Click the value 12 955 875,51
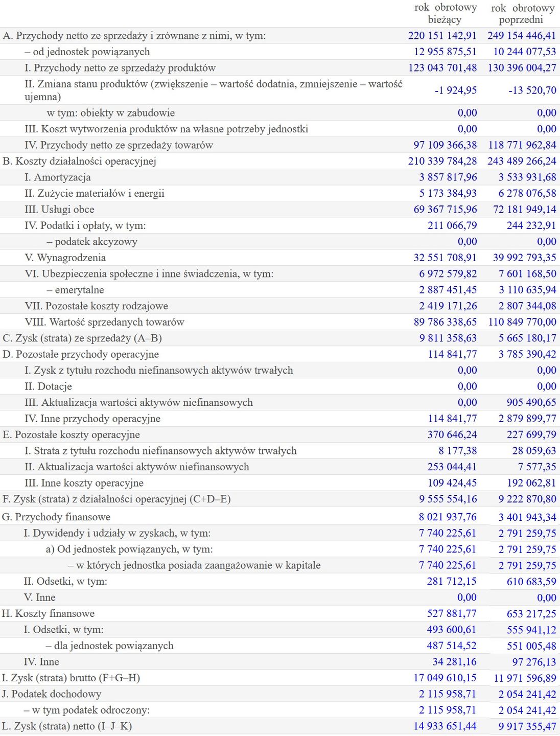The image size is (560, 736). pos(446,52)
